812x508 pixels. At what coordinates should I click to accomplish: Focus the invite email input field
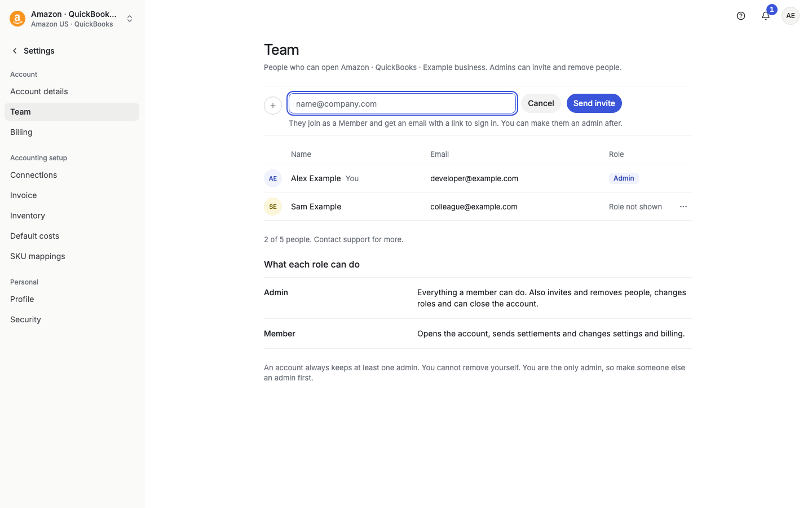tap(403, 104)
